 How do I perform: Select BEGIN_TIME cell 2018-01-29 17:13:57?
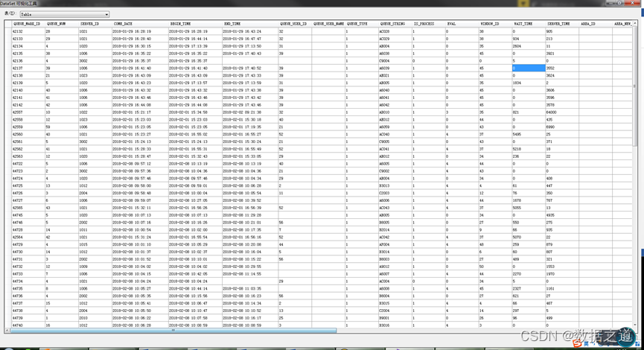point(195,83)
